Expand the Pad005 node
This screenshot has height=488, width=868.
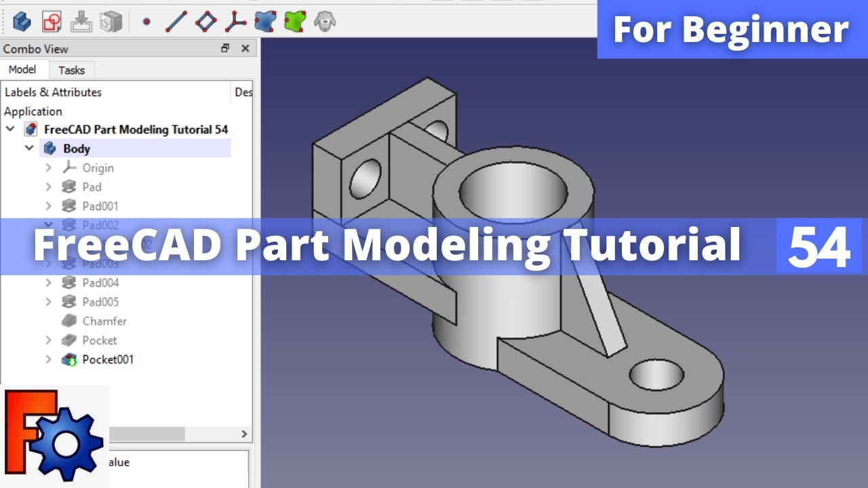click(48, 302)
